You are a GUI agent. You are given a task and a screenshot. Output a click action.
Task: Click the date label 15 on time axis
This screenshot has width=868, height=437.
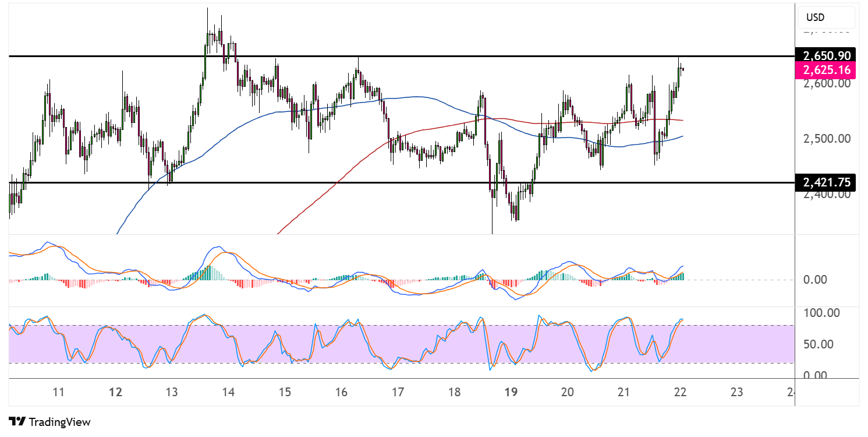coord(285,393)
